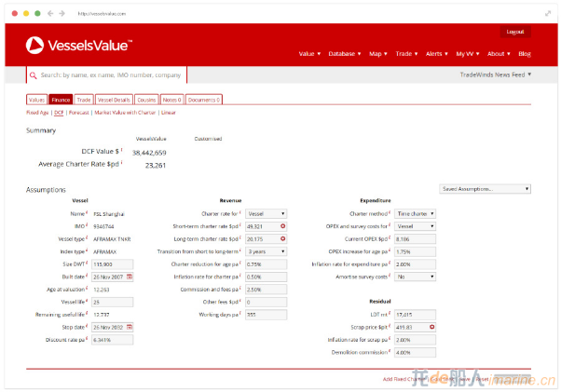Open Transition from short to long-term dropdown
The width and height of the screenshot is (561, 392).
266,251
